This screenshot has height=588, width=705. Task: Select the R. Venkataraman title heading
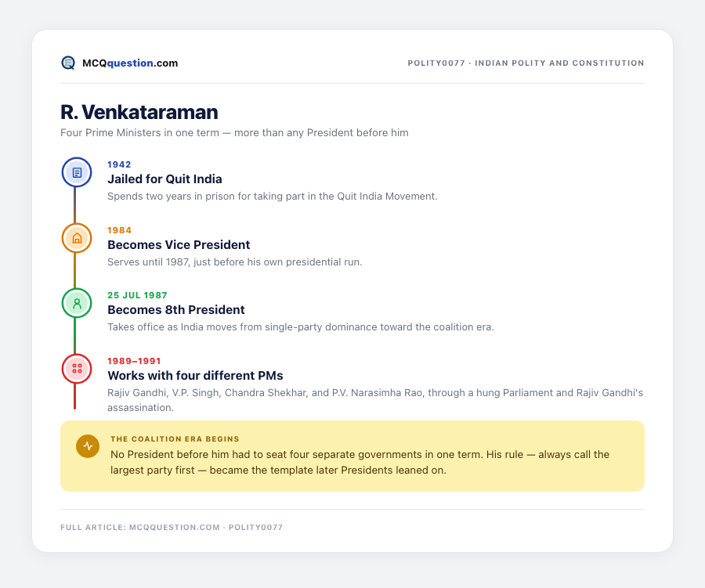[x=139, y=112]
